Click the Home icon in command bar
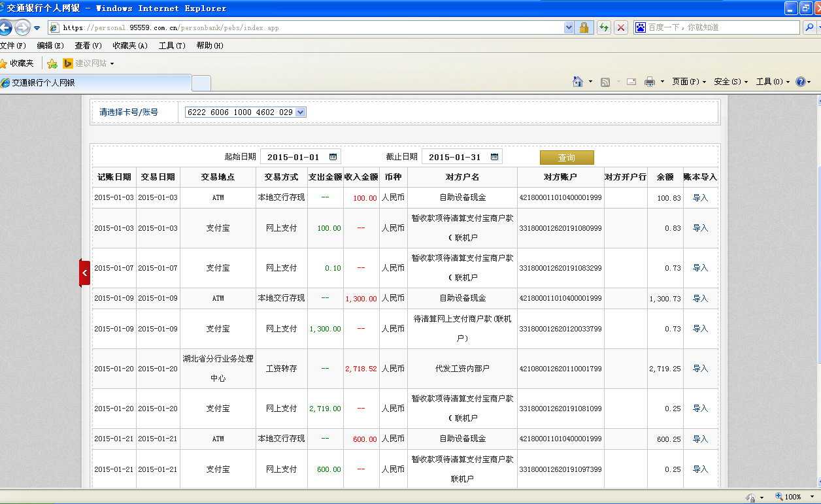This screenshot has width=821, height=504. [x=578, y=82]
